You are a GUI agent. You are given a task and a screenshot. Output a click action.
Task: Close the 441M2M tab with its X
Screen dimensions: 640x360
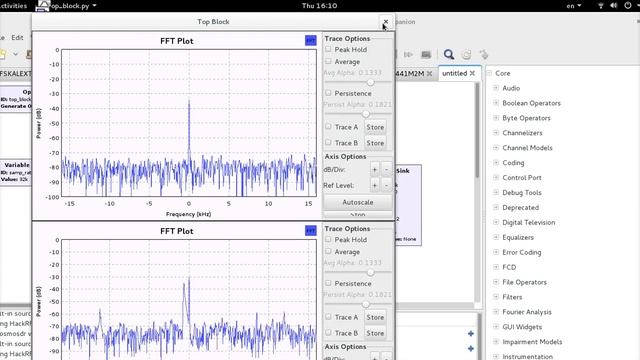pyautogui.click(x=429, y=74)
